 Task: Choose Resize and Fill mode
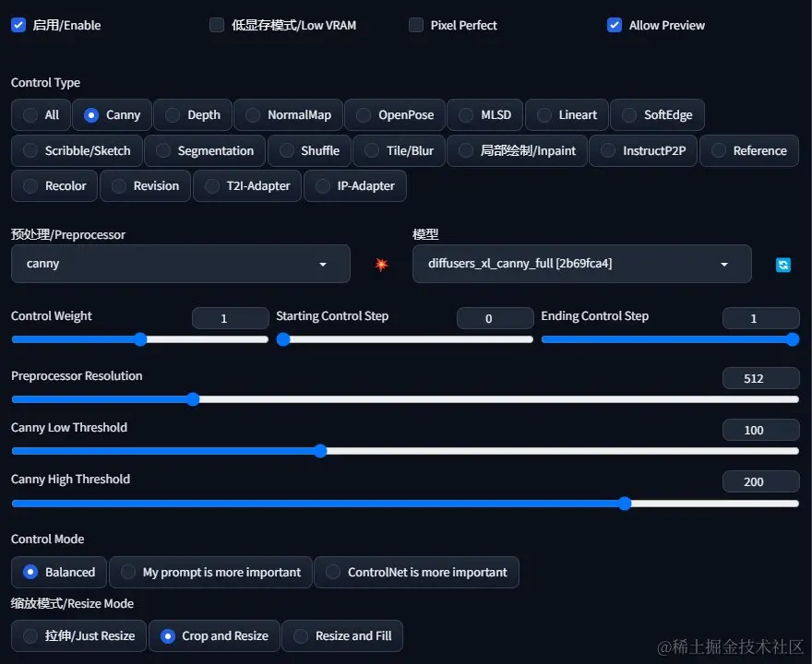(342, 636)
